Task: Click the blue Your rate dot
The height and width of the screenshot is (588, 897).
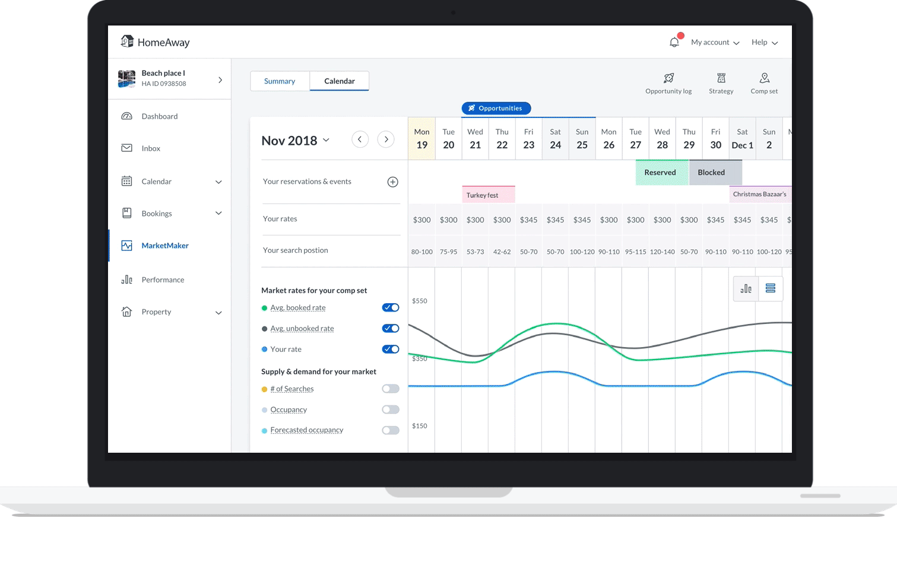Action: coord(264,349)
